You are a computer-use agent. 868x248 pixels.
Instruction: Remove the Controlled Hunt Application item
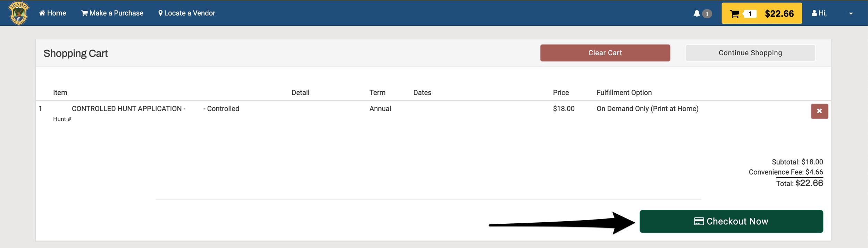[819, 111]
